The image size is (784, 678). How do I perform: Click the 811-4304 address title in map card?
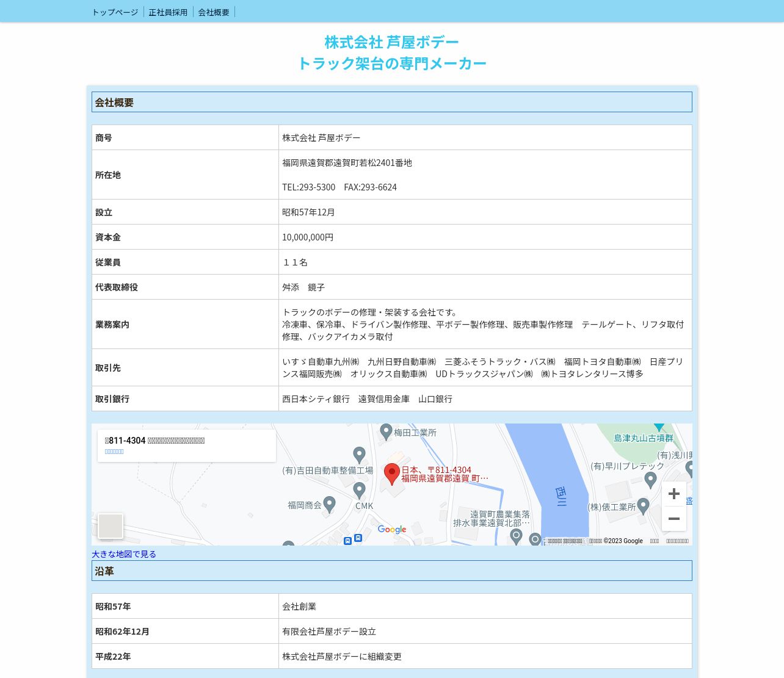(154, 440)
